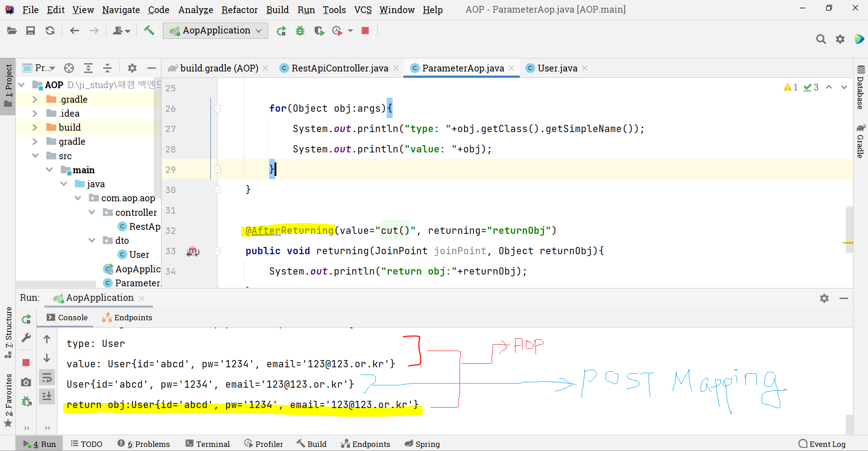This screenshot has height=451, width=868.
Task: Switch to build.gradle (AOP) tab
Action: [218, 68]
